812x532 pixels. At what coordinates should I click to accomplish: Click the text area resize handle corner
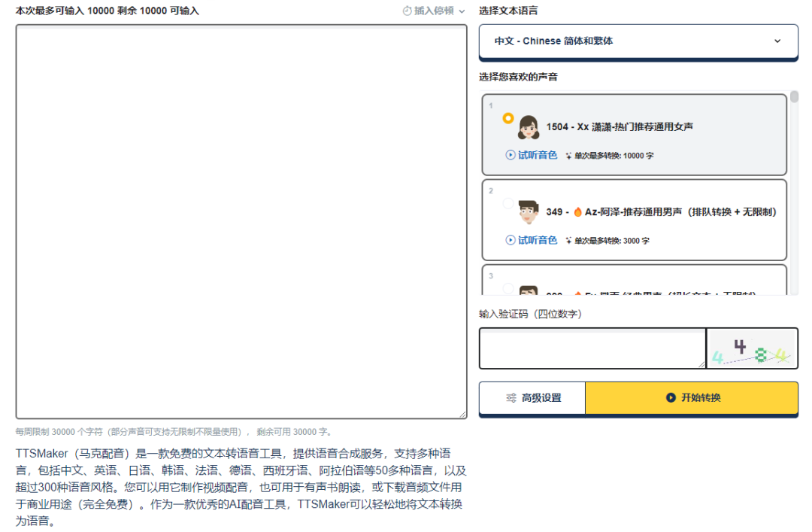pyautogui.click(x=463, y=415)
